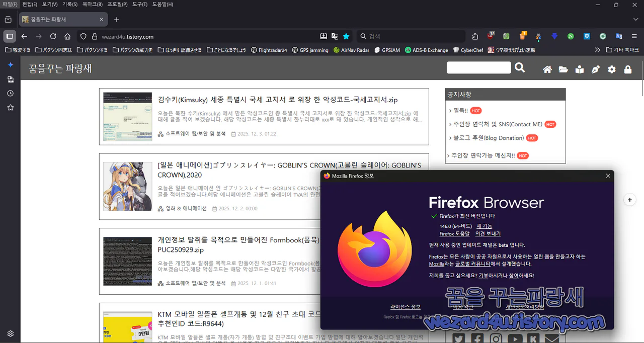Open 편집(E) menu

click(30, 5)
